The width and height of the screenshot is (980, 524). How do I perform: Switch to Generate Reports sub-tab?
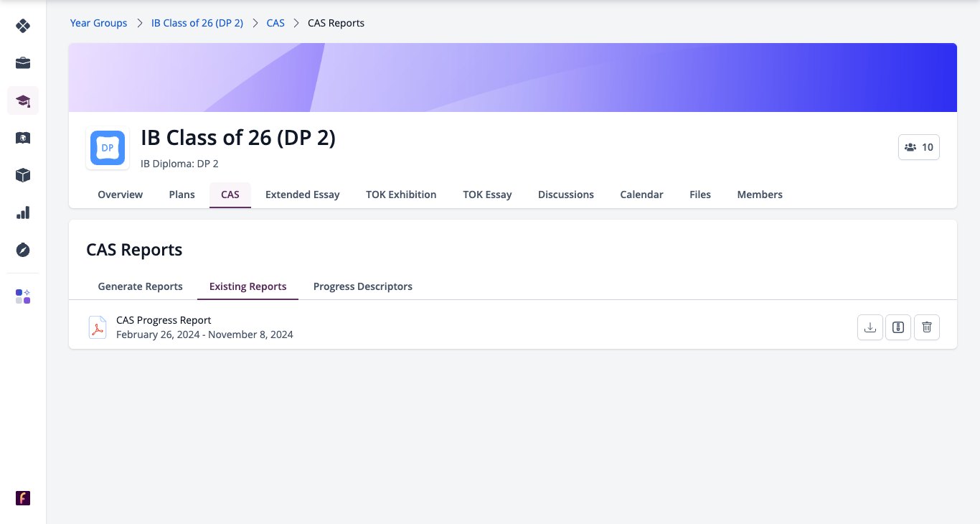[x=141, y=286]
